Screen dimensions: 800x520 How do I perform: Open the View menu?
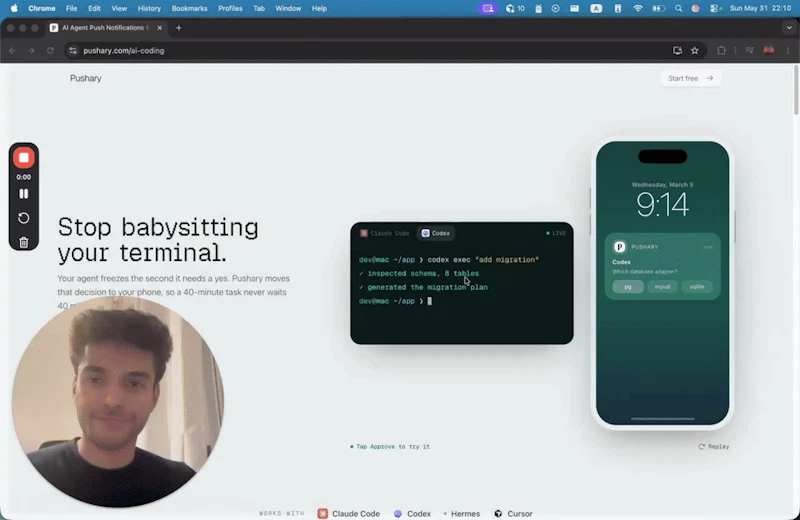(x=119, y=8)
